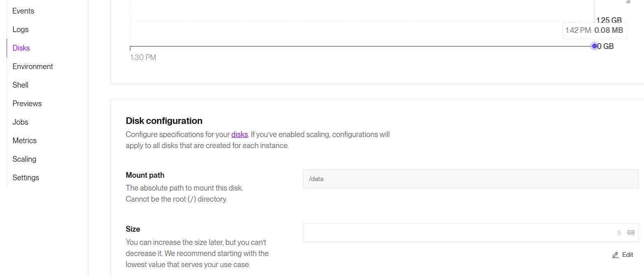View the Logs page
Screen dimensions: 644x277
tap(20, 29)
